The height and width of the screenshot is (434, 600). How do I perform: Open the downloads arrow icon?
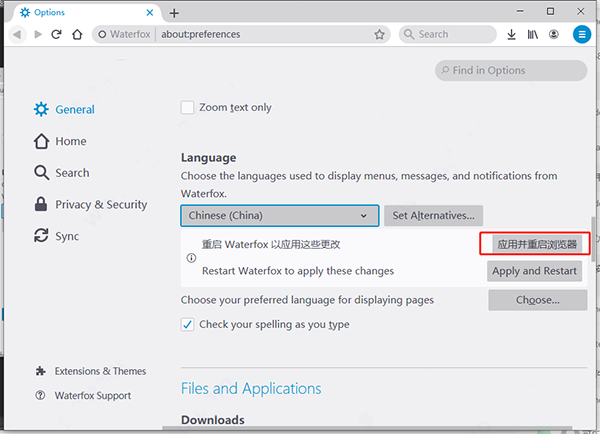click(511, 34)
